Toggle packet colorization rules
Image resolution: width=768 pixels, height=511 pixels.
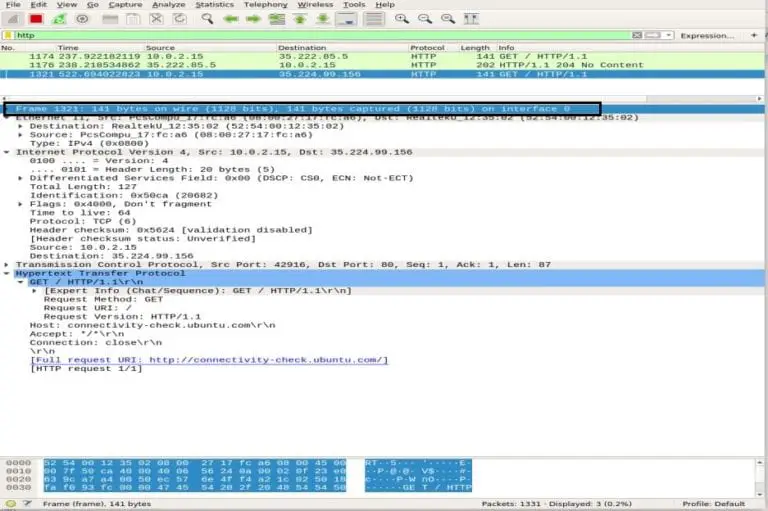click(x=374, y=19)
